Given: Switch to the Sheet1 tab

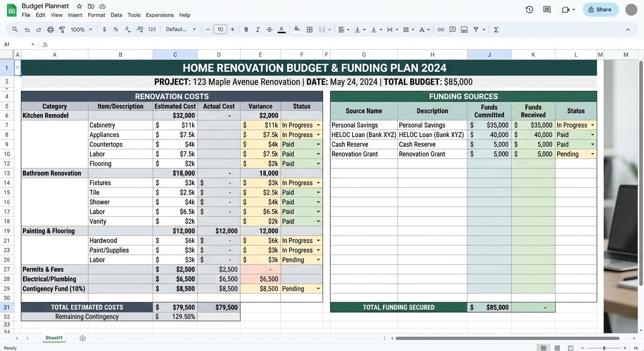Looking at the screenshot, I should tap(54, 338).
